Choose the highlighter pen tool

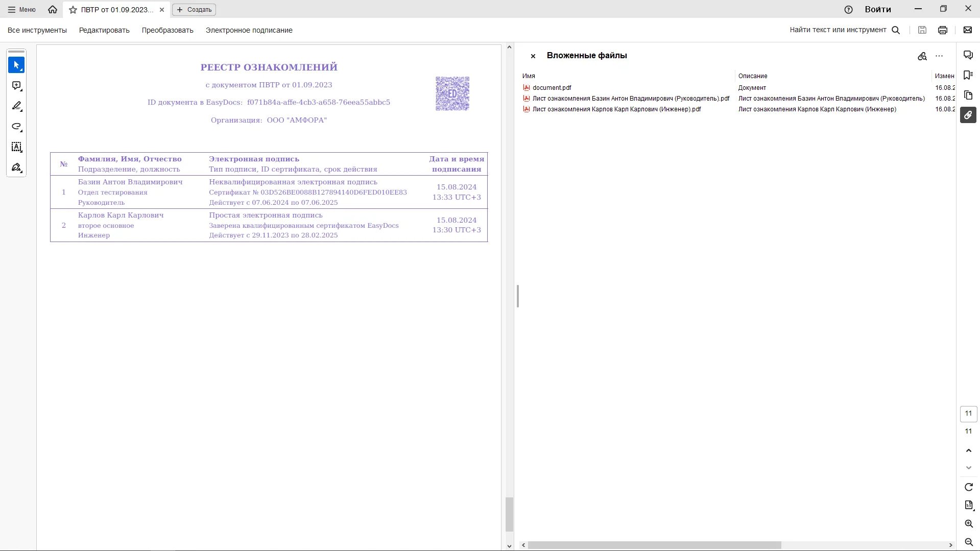click(16, 106)
